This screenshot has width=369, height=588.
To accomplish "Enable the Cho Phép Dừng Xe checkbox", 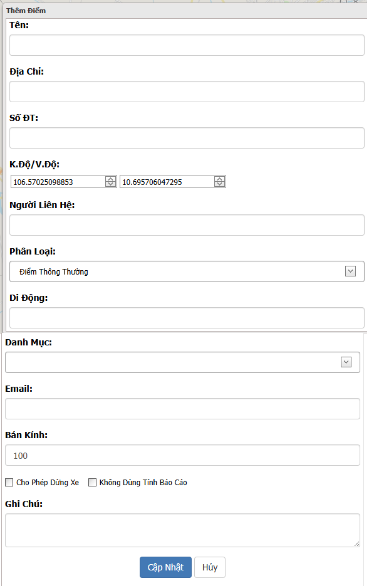I will (9, 482).
